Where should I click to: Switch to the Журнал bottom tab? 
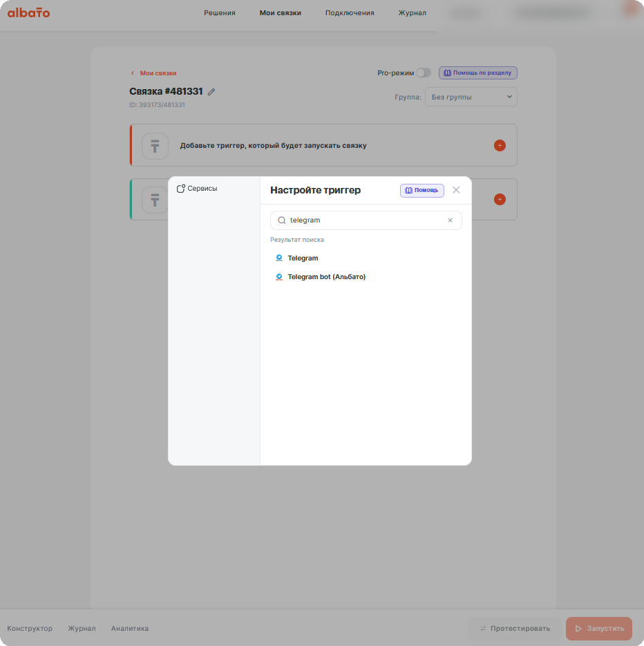pos(82,629)
